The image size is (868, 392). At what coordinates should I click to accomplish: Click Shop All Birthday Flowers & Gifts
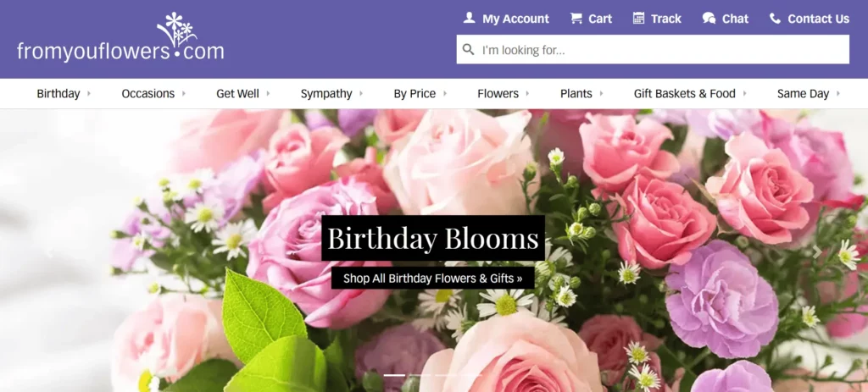coord(432,278)
